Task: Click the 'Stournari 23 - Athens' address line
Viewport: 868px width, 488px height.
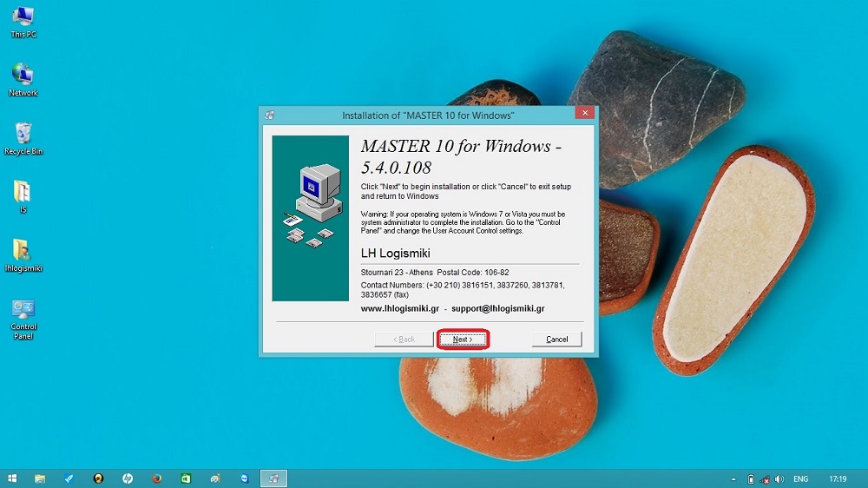Action: click(x=435, y=273)
